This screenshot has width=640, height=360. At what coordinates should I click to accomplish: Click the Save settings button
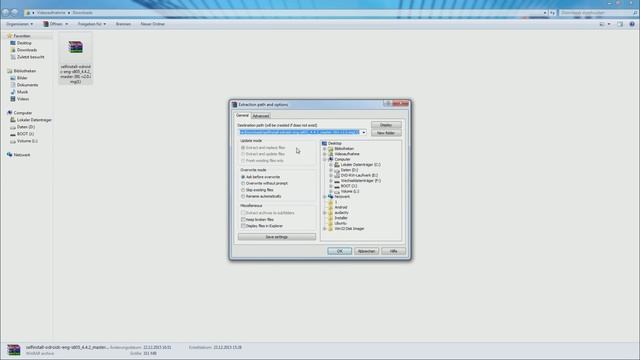click(x=277, y=237)
